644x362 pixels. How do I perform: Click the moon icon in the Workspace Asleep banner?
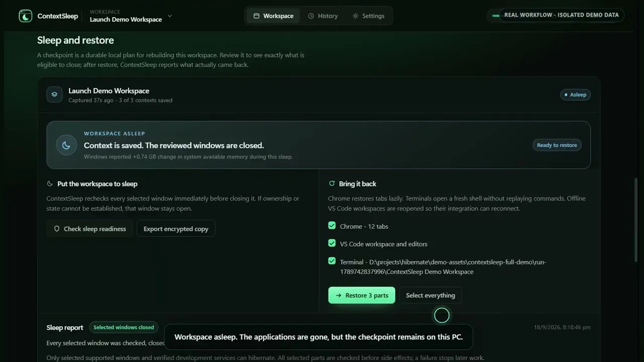click(66, 145)
